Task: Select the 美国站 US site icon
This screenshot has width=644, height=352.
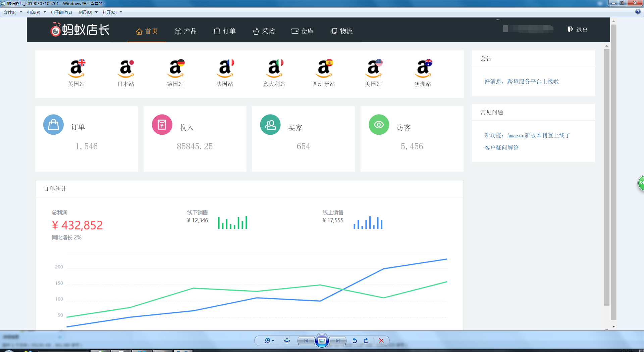Action: point(373,70)
